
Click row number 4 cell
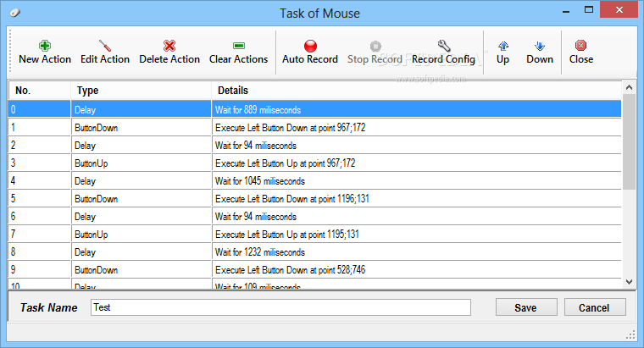(x=40, y=181)
